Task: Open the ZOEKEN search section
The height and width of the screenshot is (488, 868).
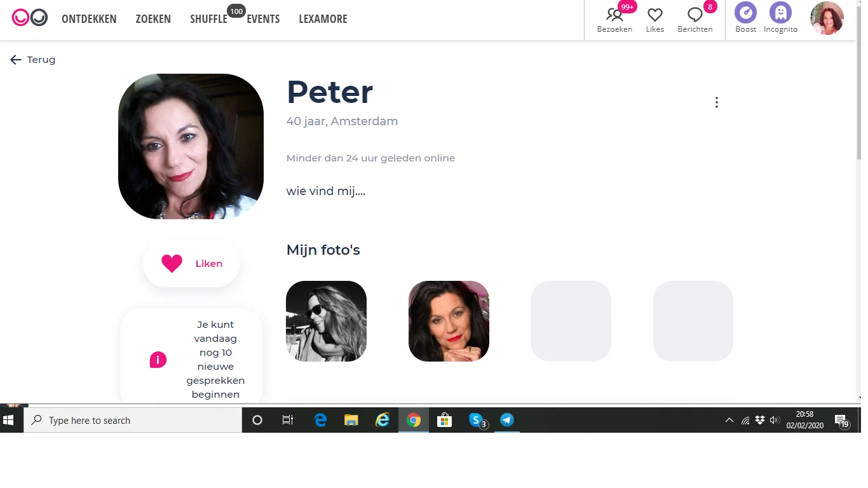Action: (x=153, y=18)
